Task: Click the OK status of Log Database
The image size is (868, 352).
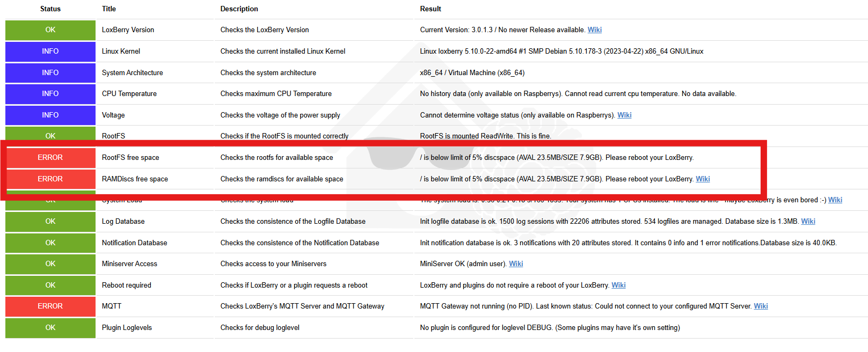Action: click(x=50, y=222)
